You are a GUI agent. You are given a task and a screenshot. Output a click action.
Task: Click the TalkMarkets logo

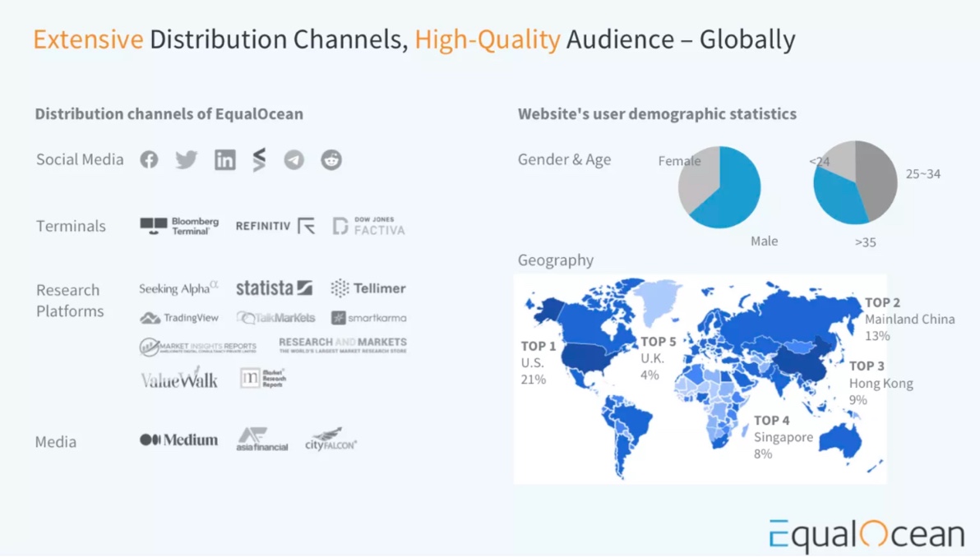point(275,318)
